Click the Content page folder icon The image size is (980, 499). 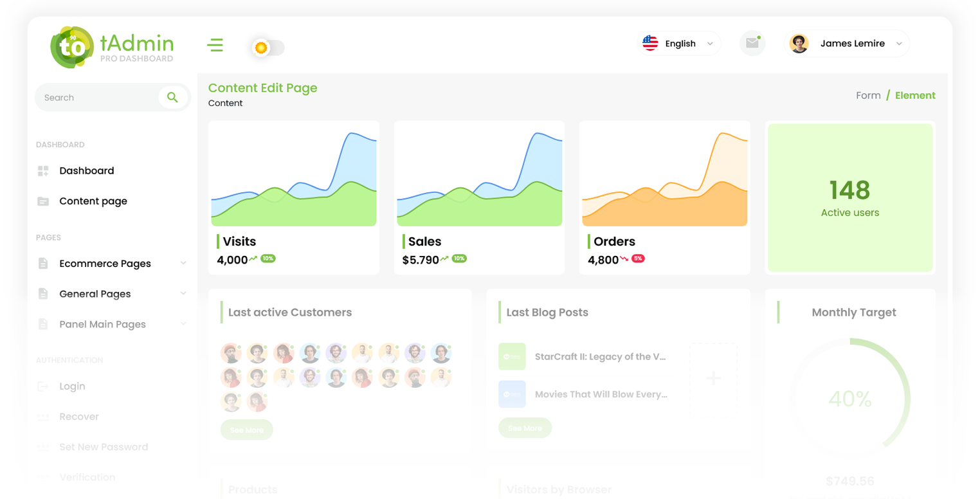click(43, 201)
